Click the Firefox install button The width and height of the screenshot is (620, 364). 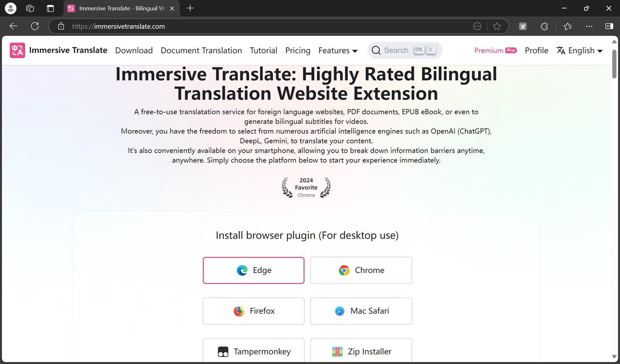click(253, 311)
